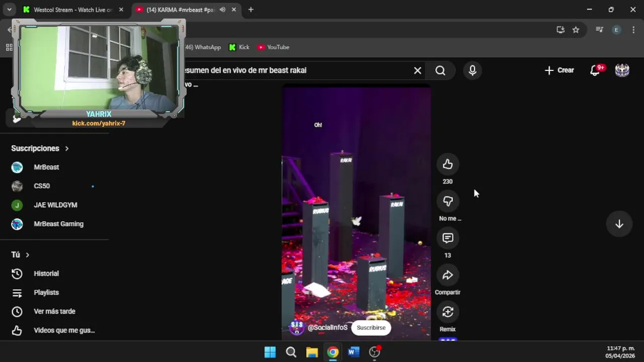The image size is (644, 362).
Task: Open a new browser tab
Action: tap(251, 10)
